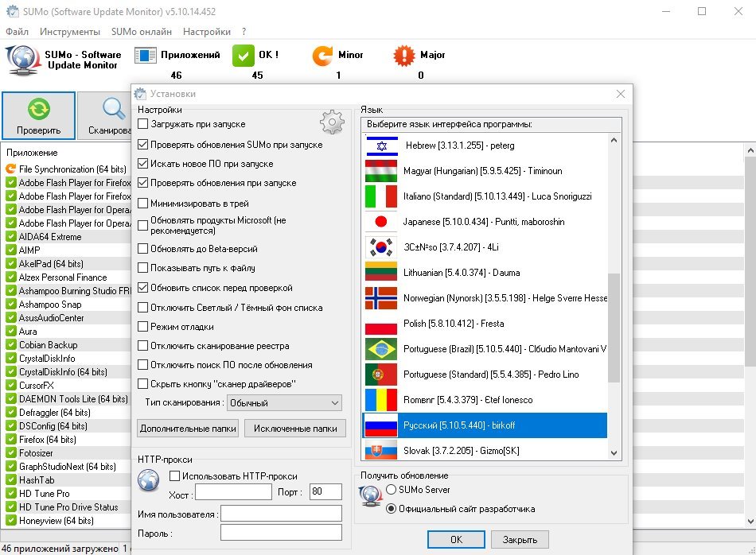Toggle Минимизировать в трей checkbox
The image size is (756, 555).
tap(143, 203)
